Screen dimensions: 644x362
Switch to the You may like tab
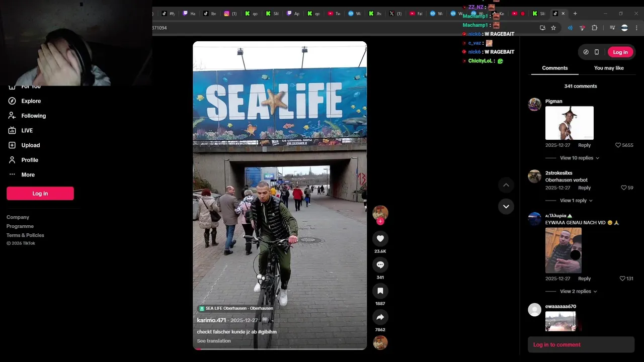click(609, 68)
